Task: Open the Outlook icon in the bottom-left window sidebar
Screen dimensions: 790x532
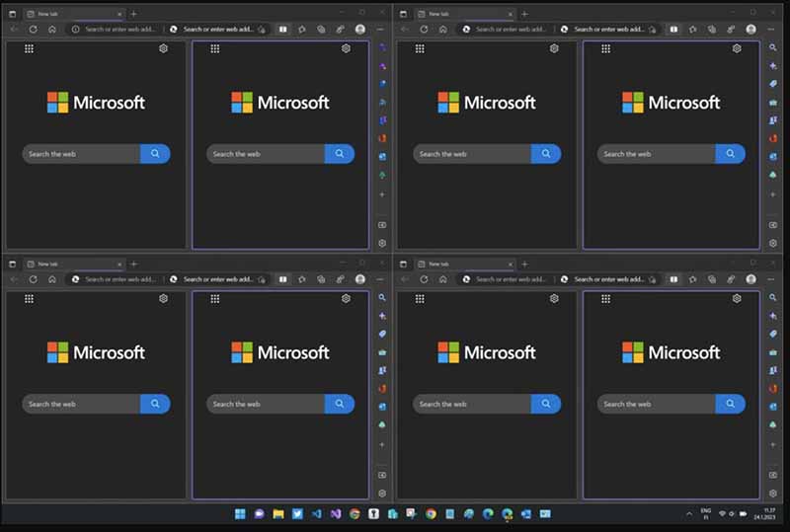Action: point(382,407)
